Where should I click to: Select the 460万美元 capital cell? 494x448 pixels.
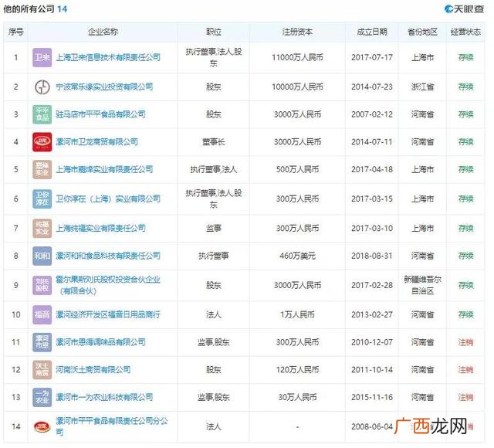coord(297,256)
